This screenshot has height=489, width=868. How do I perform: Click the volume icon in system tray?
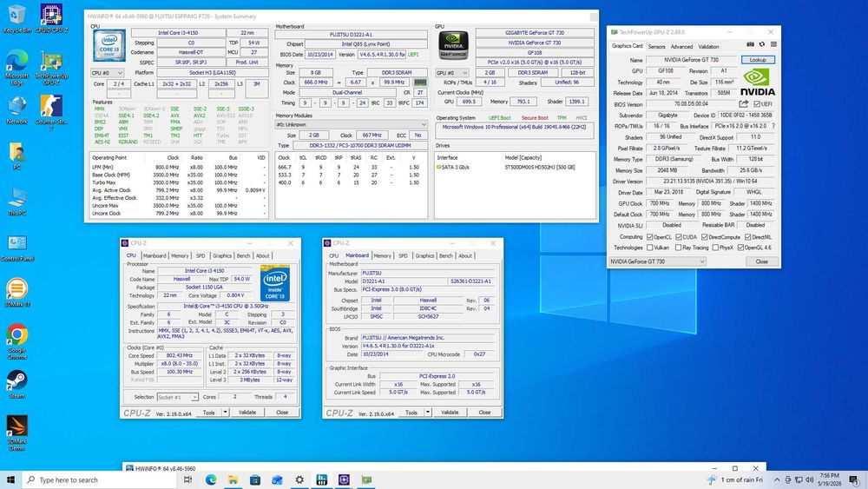point(809,479)
